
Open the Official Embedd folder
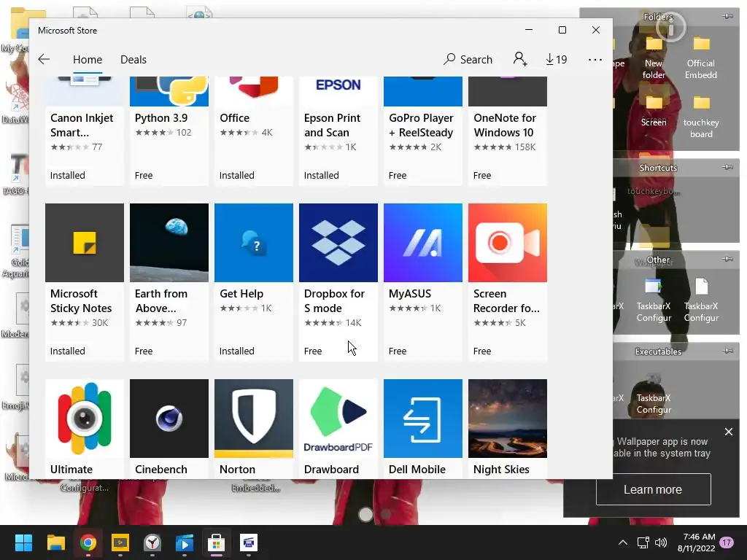[701, 57]
